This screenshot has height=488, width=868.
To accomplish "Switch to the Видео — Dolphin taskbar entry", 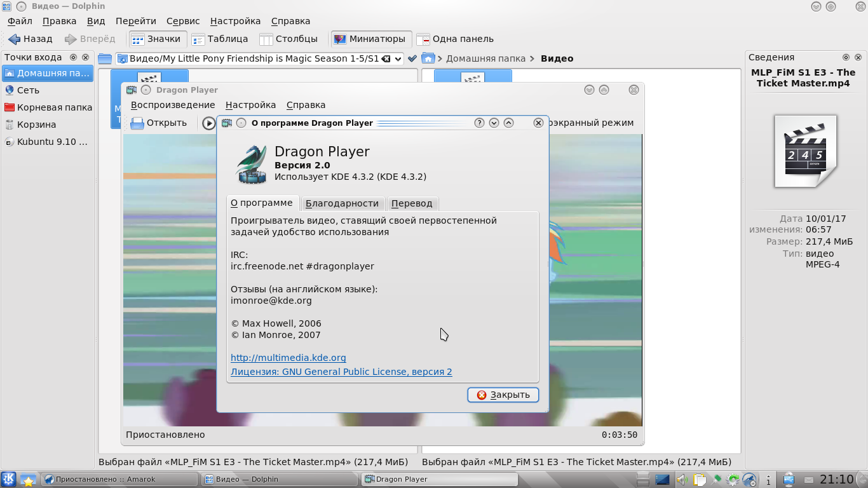I will (280, 479).
